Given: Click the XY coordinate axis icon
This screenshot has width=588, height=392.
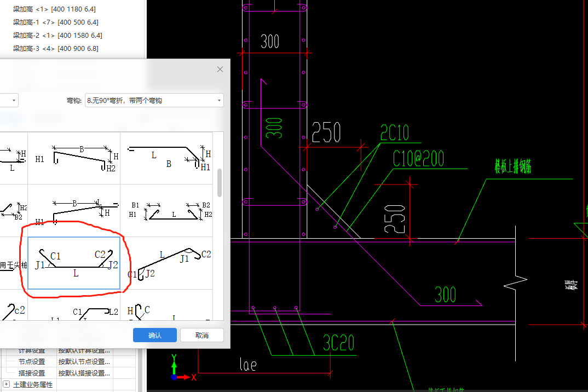Looking at the screenshot, I should coord(183,368).
